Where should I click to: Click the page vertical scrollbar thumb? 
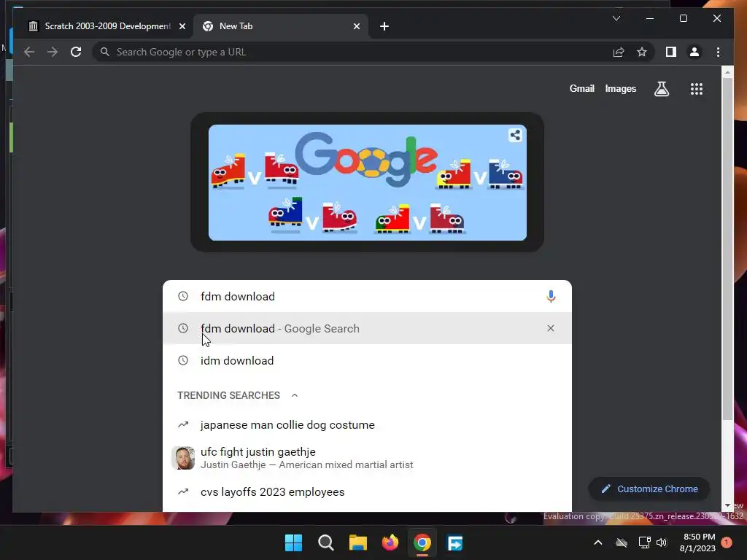(727, 249)
